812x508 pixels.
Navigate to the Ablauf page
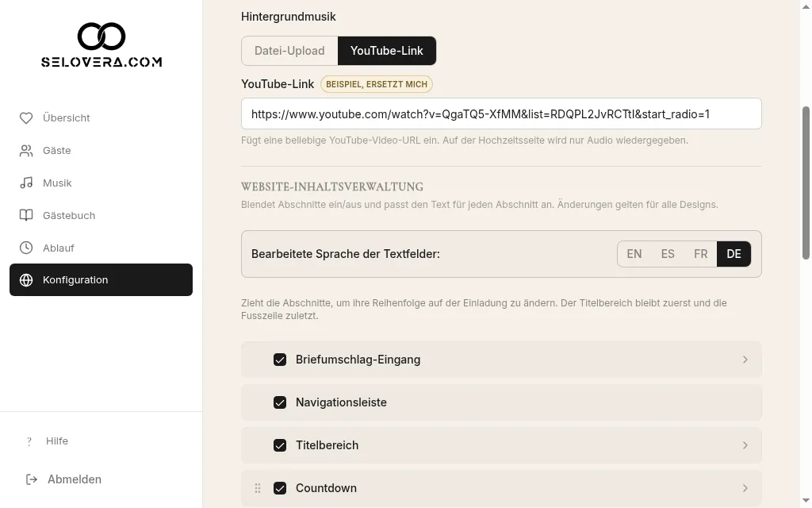tap(101, 248)
